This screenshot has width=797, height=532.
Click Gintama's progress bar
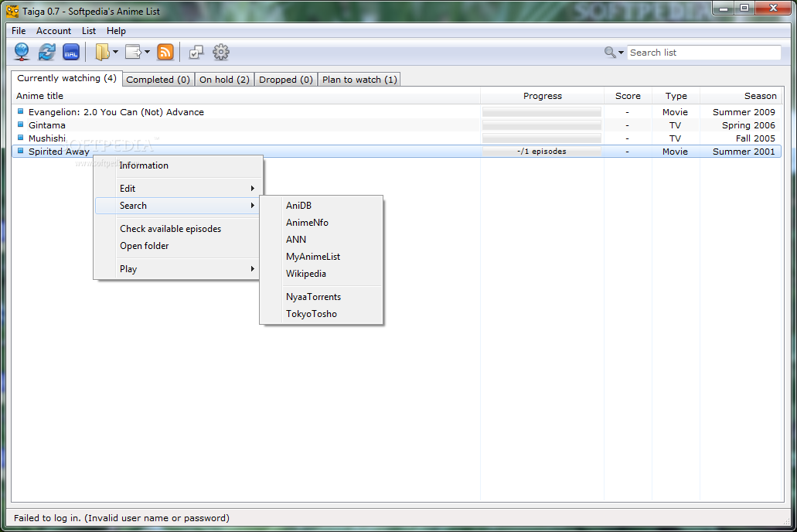click(542, 125)
